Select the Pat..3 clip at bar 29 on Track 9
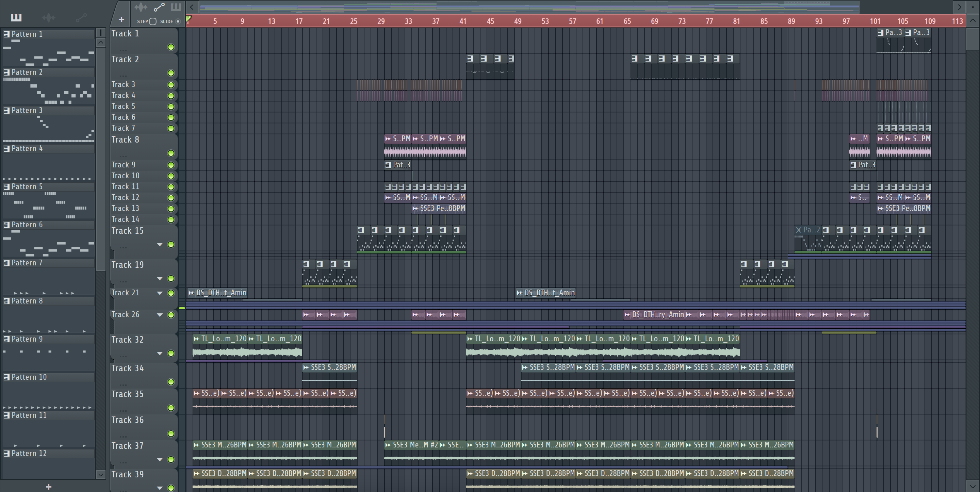 [x=398, y=165]
